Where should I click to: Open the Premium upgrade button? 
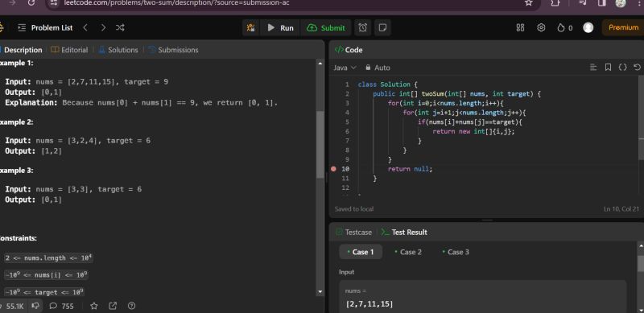(x=623, y=27)
